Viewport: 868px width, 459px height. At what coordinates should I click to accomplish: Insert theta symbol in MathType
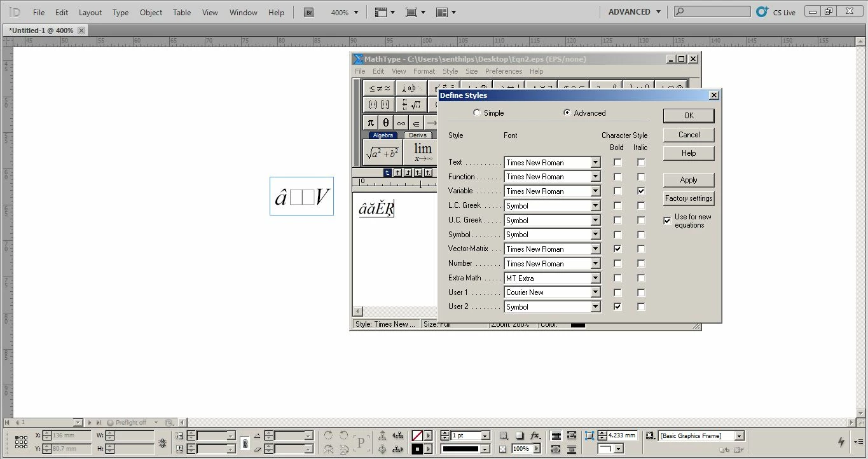click(386, 123)
